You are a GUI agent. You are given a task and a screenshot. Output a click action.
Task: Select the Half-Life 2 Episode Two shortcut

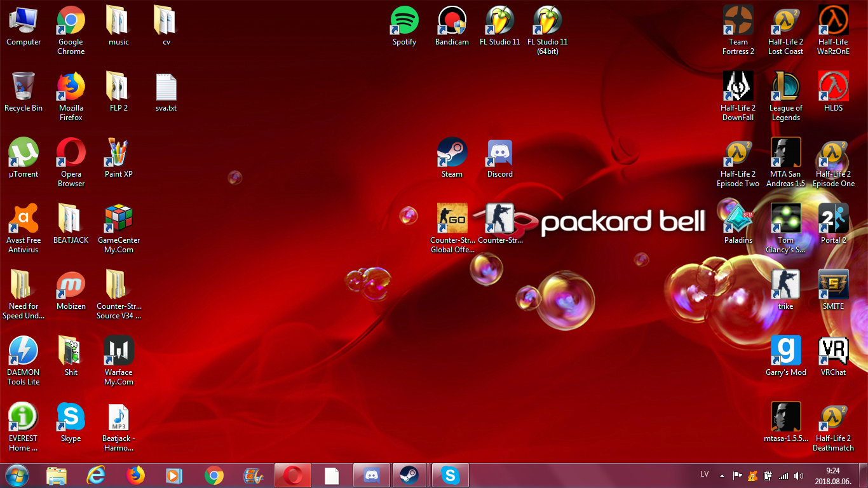[738, 163]
